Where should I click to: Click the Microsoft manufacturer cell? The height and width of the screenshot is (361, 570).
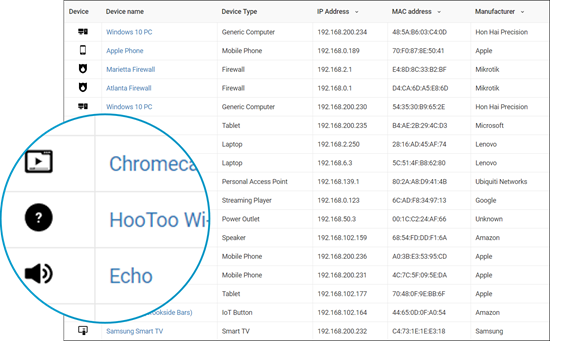pos(489,125)
